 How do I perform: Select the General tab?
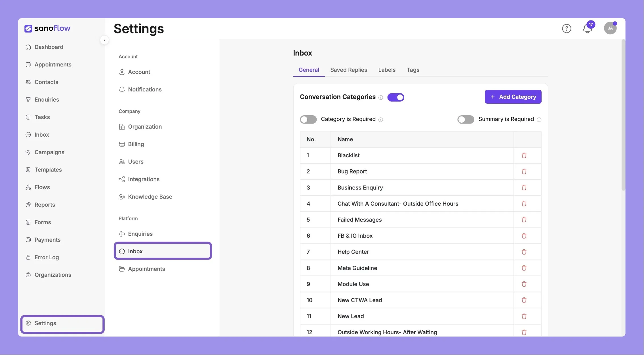click(309, 70)
